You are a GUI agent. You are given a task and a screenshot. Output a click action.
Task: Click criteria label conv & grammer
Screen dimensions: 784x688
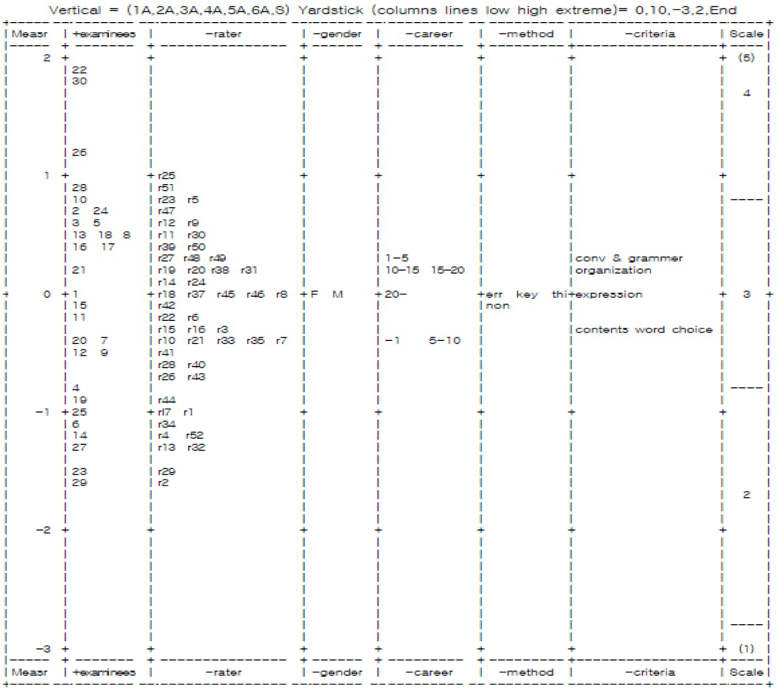[629, 258]
